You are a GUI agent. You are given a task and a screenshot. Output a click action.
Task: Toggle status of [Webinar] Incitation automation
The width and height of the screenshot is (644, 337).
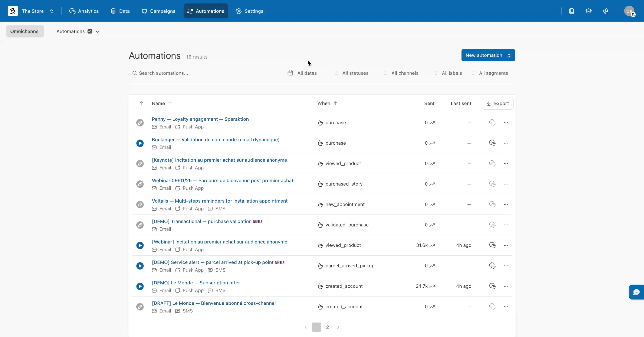click(x=140, y=245)
